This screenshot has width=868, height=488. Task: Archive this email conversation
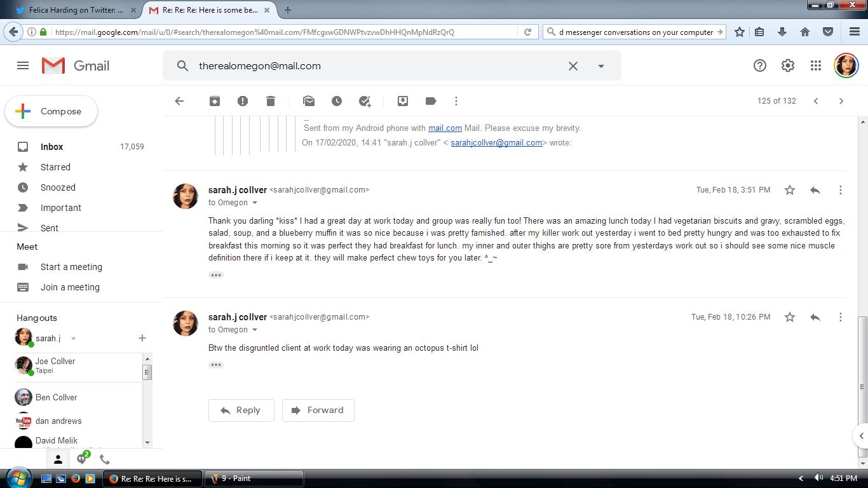215,101
